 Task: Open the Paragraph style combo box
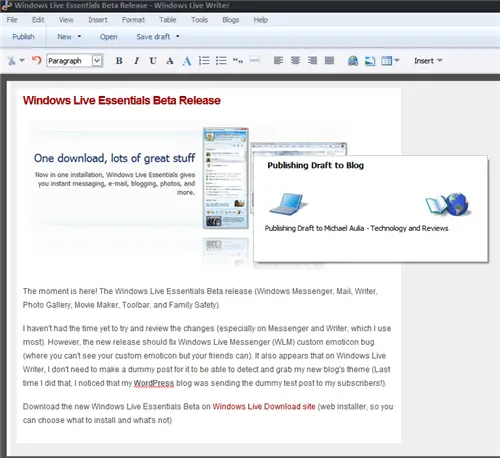coord(75,61)
